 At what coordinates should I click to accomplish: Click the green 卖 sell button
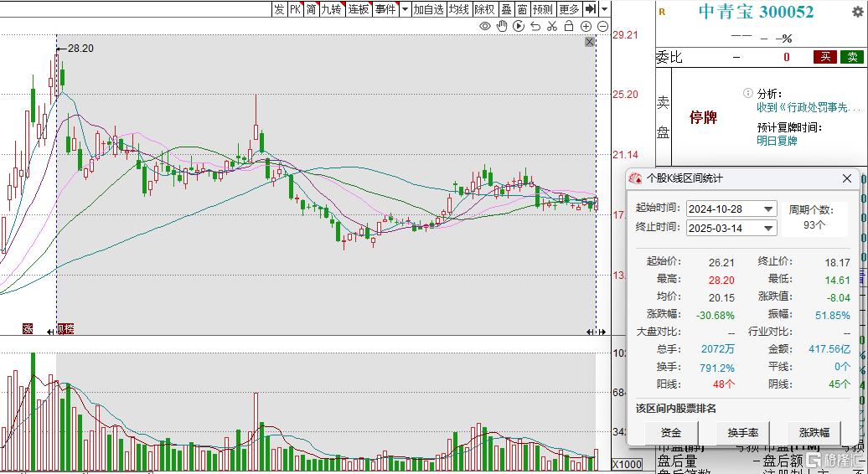coord(852,57)
